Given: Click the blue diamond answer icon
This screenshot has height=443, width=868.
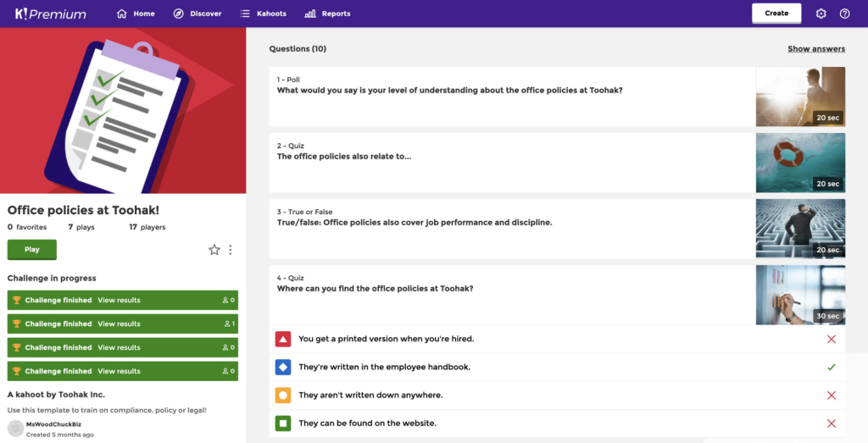Looking at the screenshot, I should pos(283,367).
